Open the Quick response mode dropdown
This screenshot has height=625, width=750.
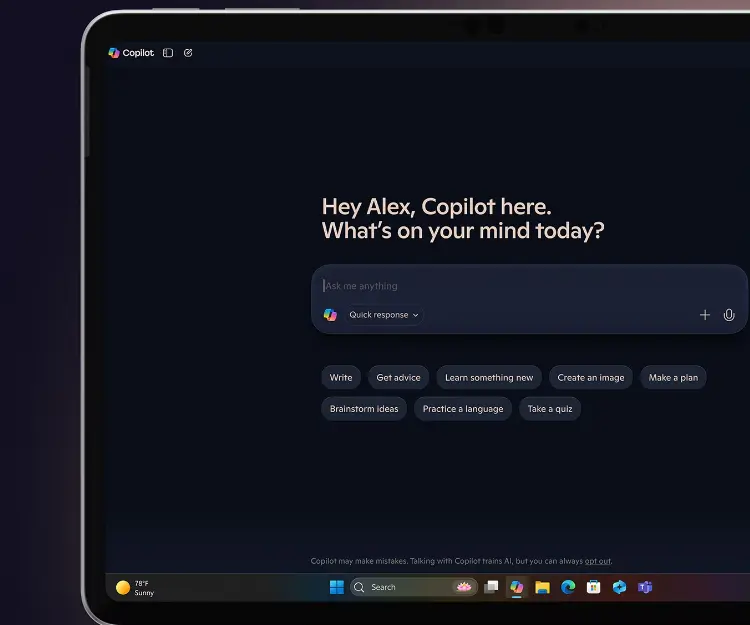384,315
